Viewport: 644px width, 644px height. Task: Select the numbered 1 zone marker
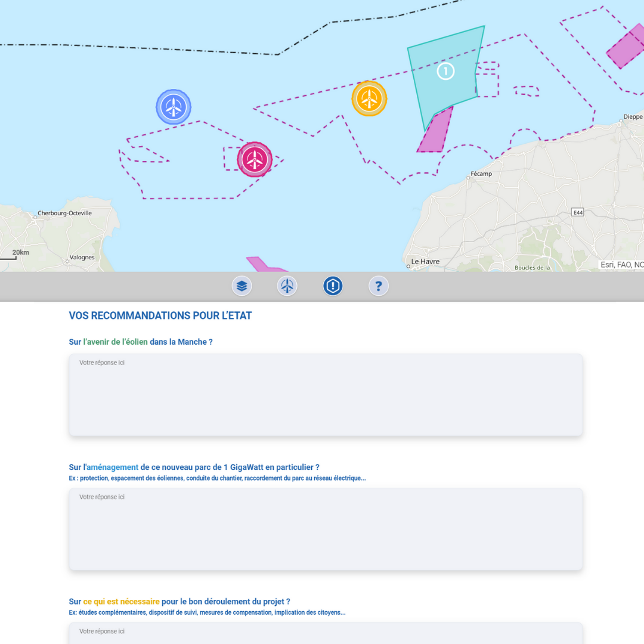pos(445,72)
